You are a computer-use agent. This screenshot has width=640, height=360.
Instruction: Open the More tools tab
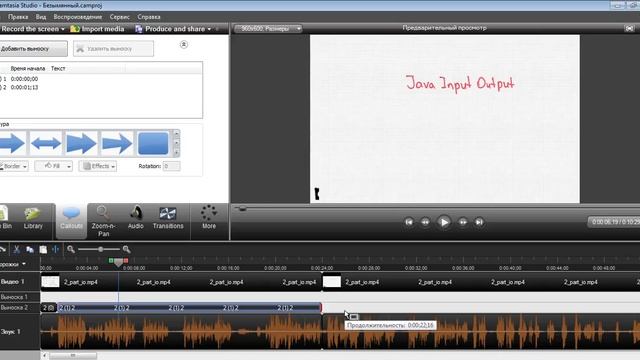209,218
